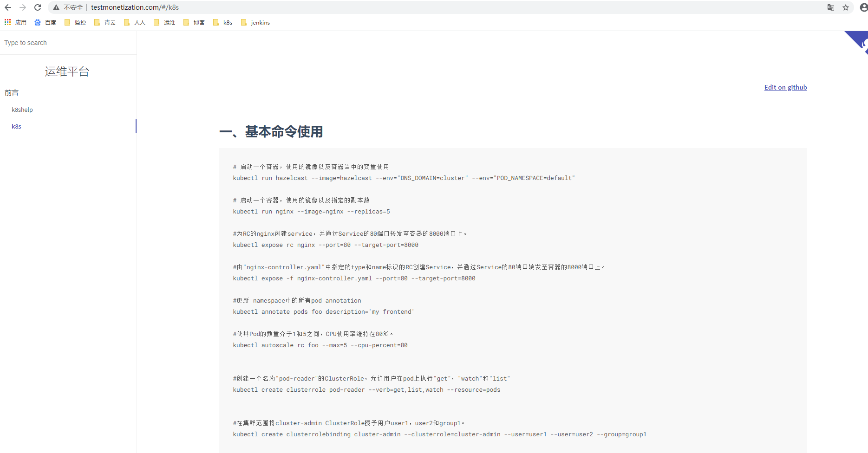Open the 人人 bookmark folder
The height and width of the screenshot is (453, 868).
[x=135, y=22]
